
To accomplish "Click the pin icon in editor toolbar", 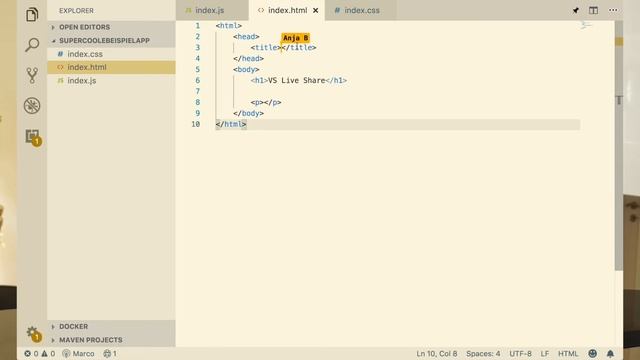I will [x=576, y=10].
